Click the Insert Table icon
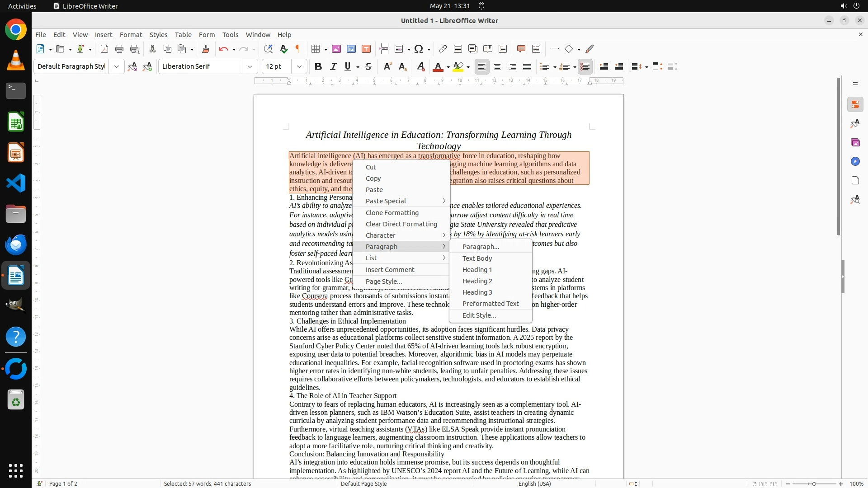Screen dimensions: 868x488 point(316,49)
